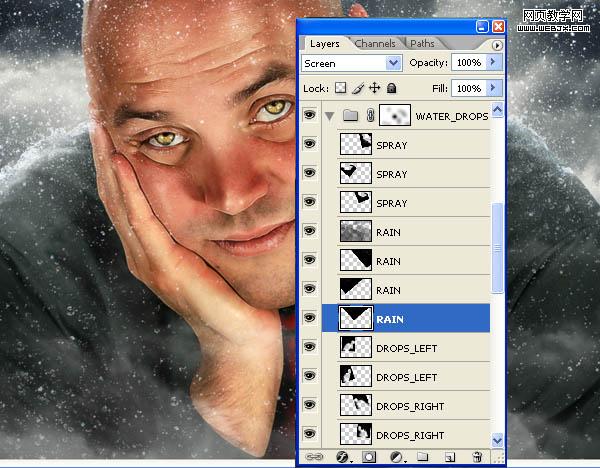Hide the third RAIN layer
Image resolution: width=600 pixels, height=468 pixels.
click(x=310, y=289)
